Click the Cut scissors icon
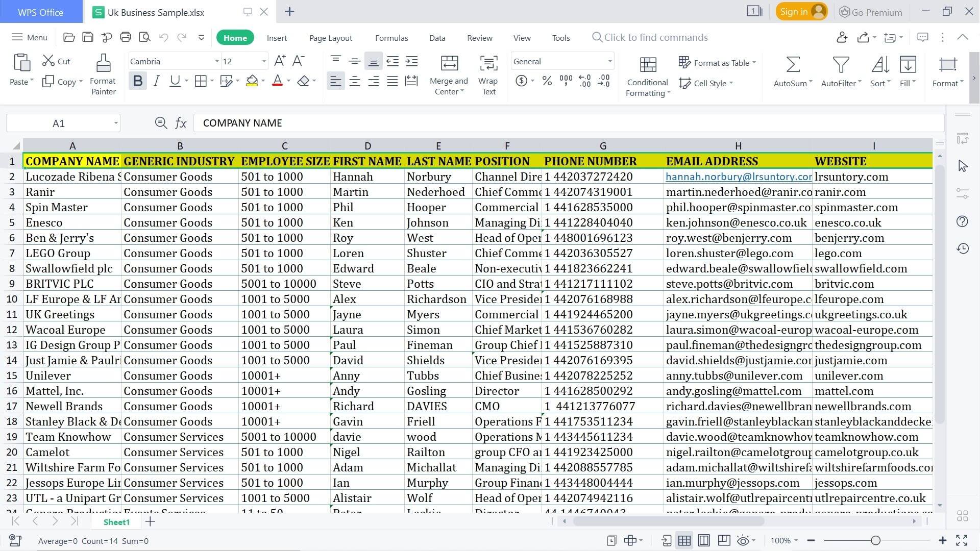 (x=48, y=61)
